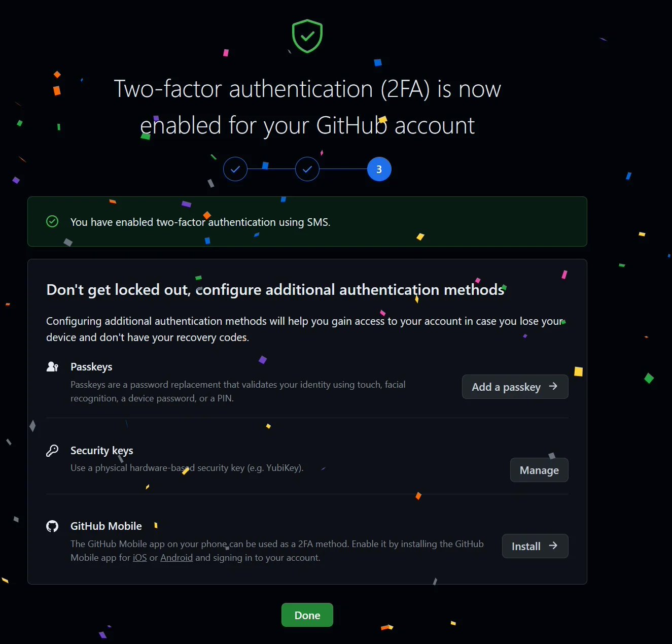Image resolution: width=672 pixels, height=644 pixels.
Task: Open the iOS app link
Action: click(139, 557)
